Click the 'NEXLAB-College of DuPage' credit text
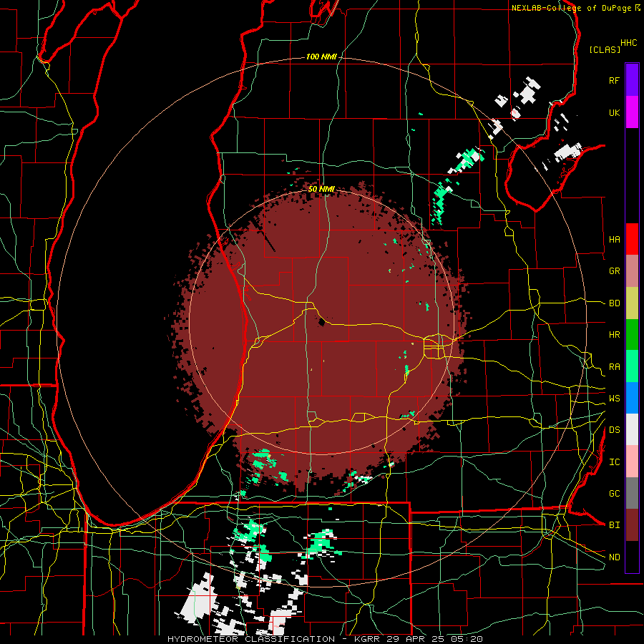 tap(572, 8)
